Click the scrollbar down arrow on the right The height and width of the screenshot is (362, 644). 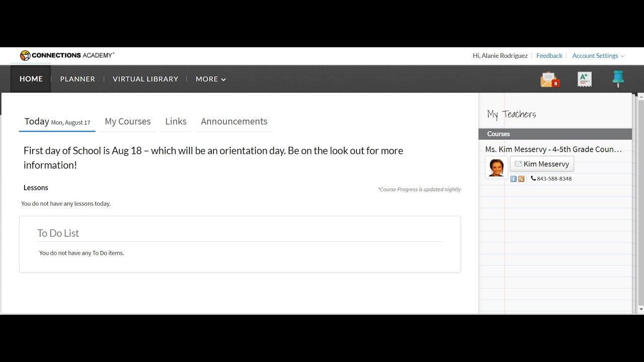(x=639, y=308)
